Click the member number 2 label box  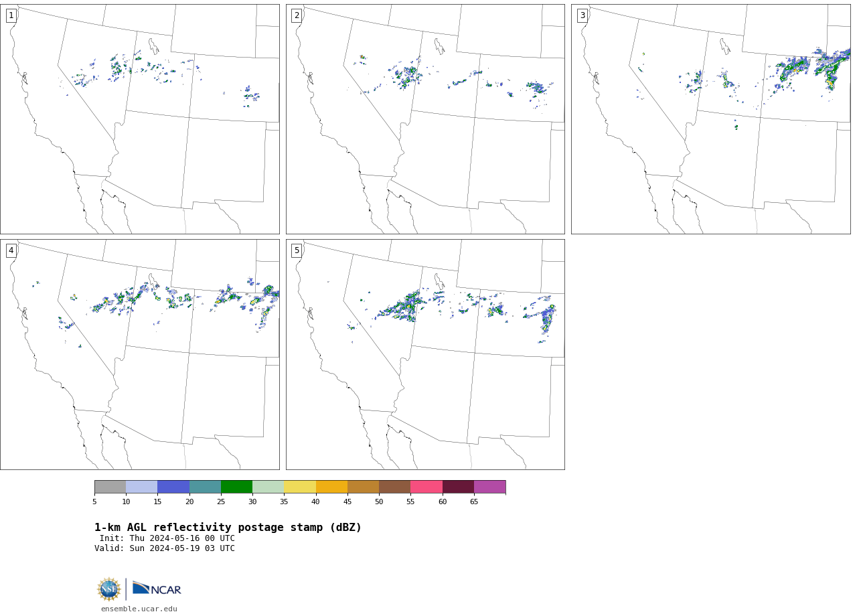tap(297, 15)
